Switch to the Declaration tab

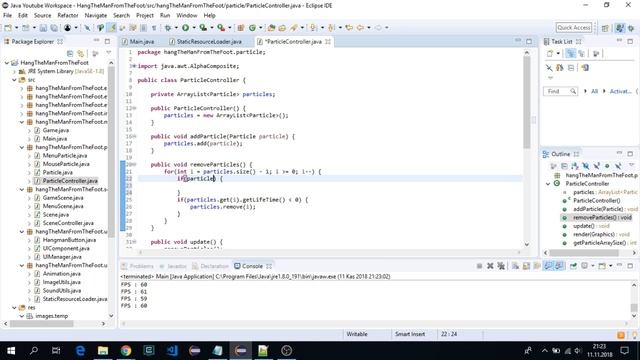pos(211,266)
